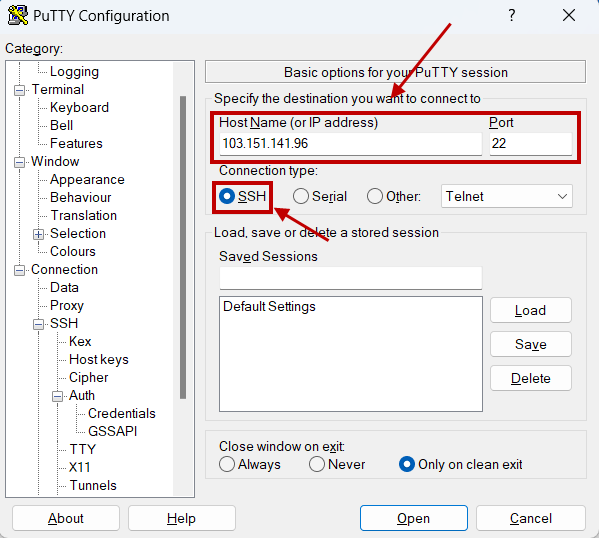Click the question mark help icon

(512, 15)
